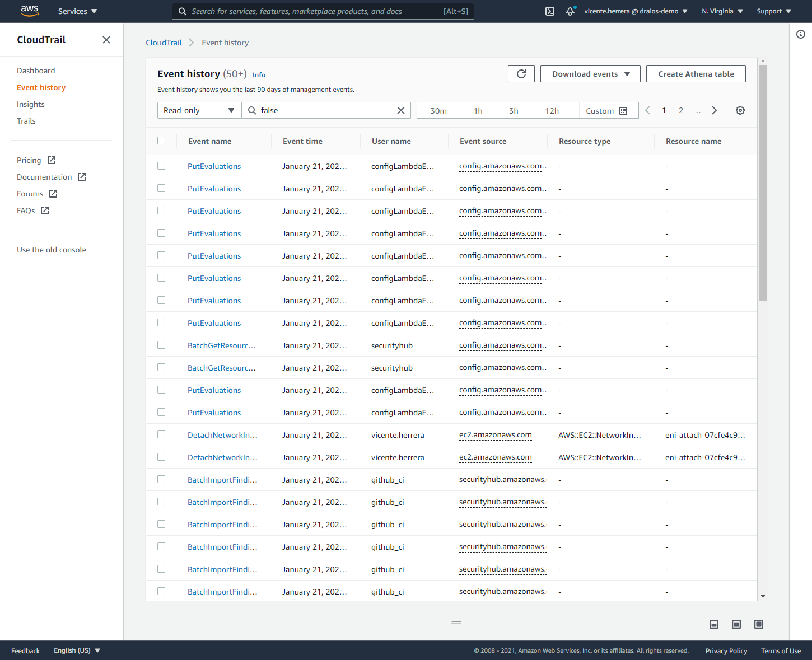Click Use the old console link

click(x=52, y=250)
